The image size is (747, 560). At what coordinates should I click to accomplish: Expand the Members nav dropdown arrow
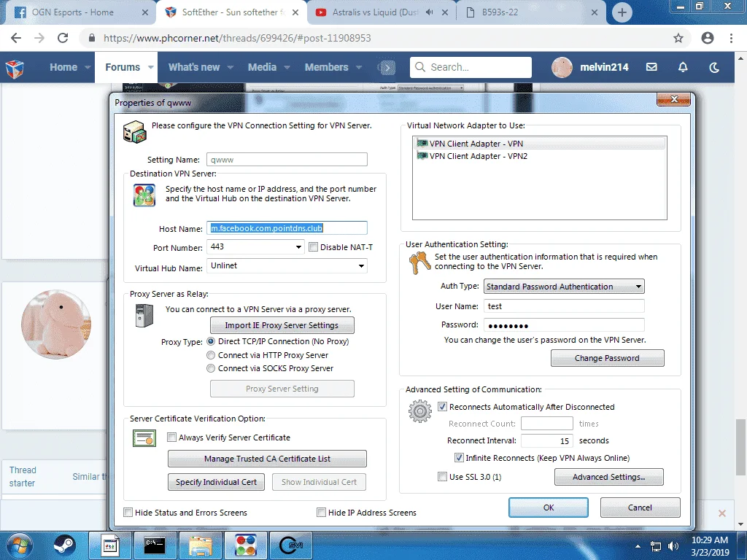click(x=359, y=68)
